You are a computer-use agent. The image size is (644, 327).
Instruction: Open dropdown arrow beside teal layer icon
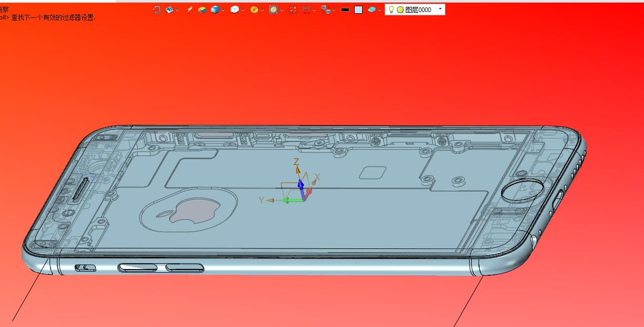(379, 10)
